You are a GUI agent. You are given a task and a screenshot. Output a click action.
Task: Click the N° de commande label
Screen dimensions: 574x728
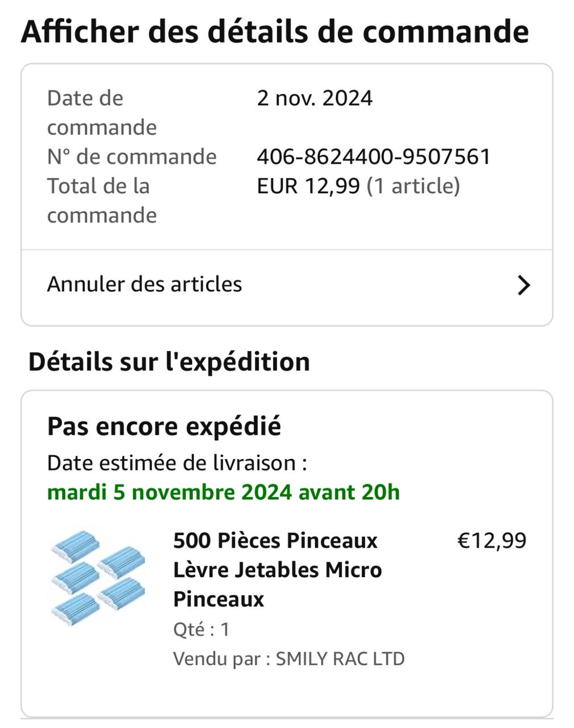click(x=131, y=157)
